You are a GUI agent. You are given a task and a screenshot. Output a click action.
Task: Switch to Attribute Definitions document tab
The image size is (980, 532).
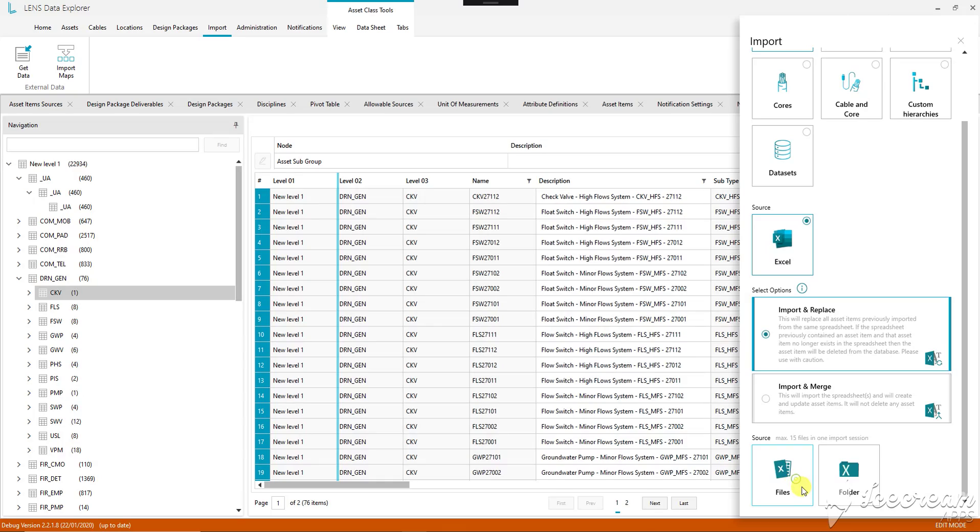pyautogui.click(x=550, y=104)
